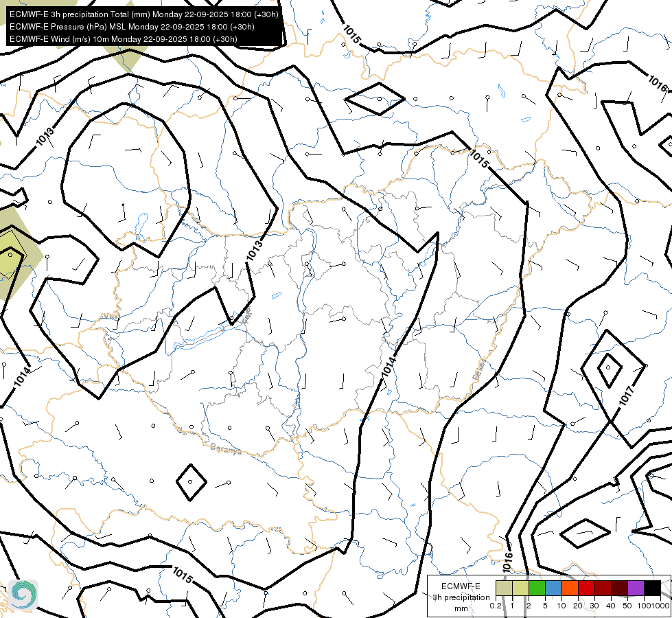Click the '3h precipitation' legend label
The width and height of the screenshot is (672, 618).
pyautogui.click(x=461, y=597)
